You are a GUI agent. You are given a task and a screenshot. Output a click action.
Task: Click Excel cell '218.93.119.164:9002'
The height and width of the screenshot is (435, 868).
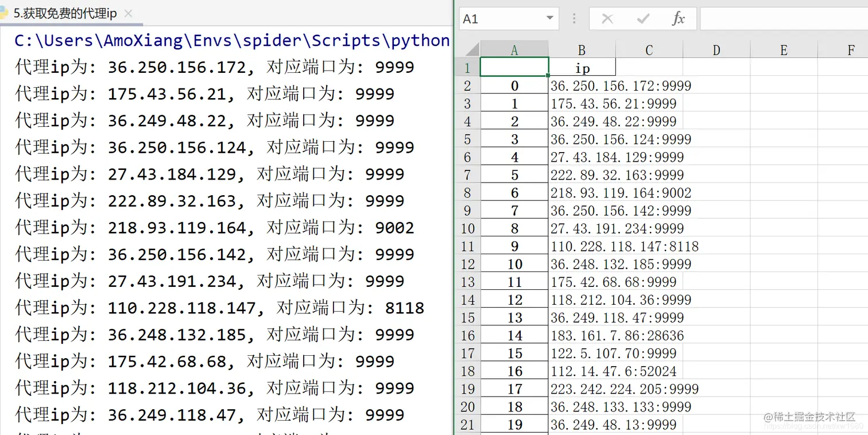tap(621, 193)
